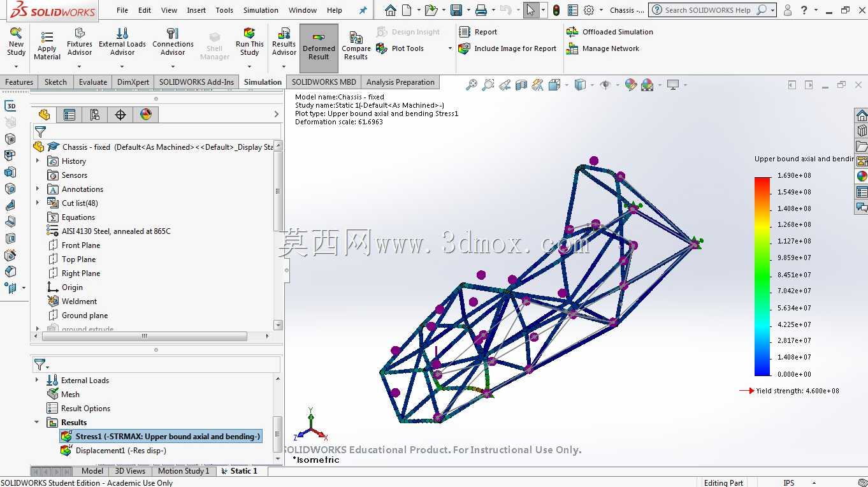Click IPS unit system in status bar
The image size is (868, 487).
click(x=789, y=483)
